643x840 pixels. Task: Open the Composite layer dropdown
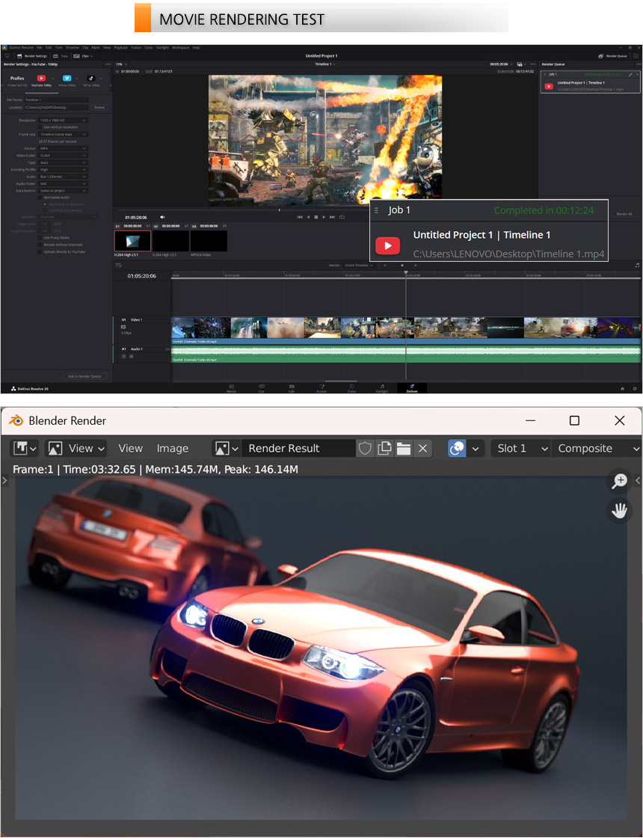pyautogui.click(x=597, y=448)
